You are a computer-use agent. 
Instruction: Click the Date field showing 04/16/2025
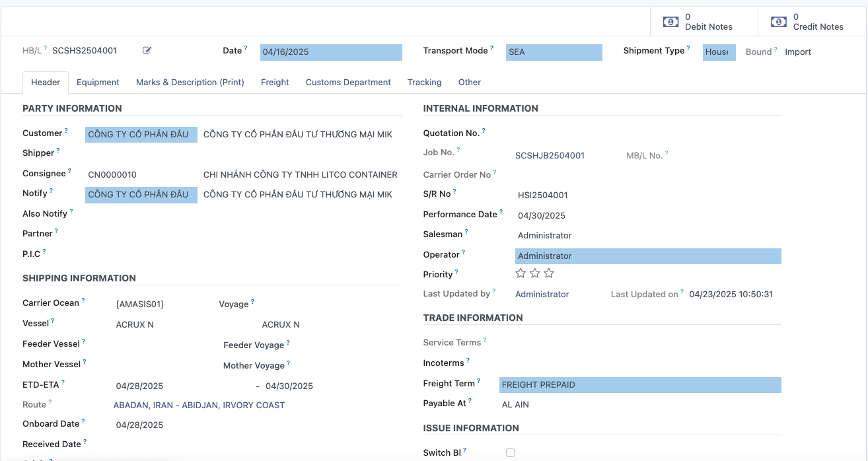[330, 52]
